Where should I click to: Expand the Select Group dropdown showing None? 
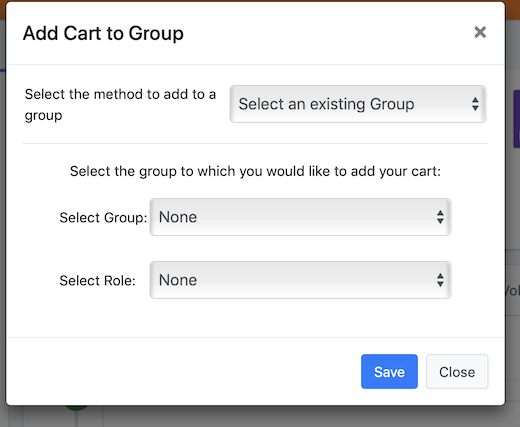[x=300, y=217]
